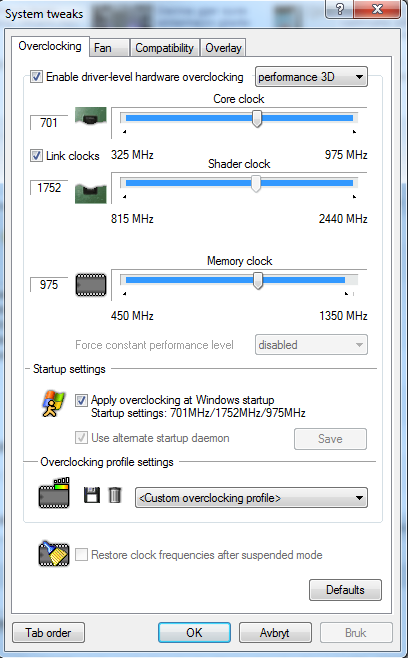
Task: Click the restore clock frequencies broom icon
Action: (54, 553)
